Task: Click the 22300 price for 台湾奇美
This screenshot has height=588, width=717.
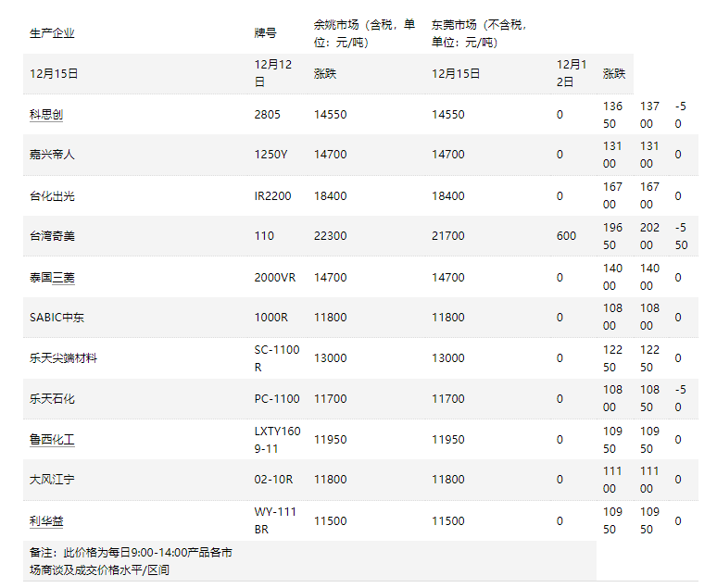Action: click(331, 236)
